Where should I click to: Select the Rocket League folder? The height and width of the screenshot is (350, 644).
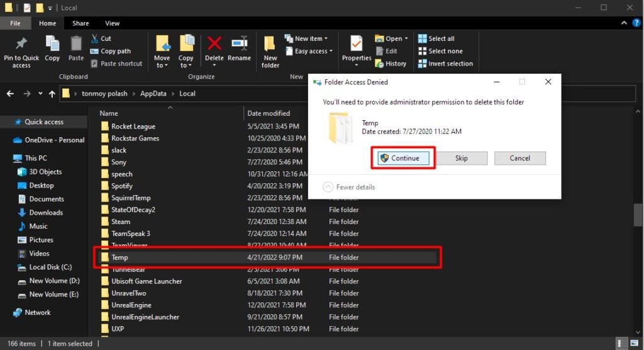133,127
